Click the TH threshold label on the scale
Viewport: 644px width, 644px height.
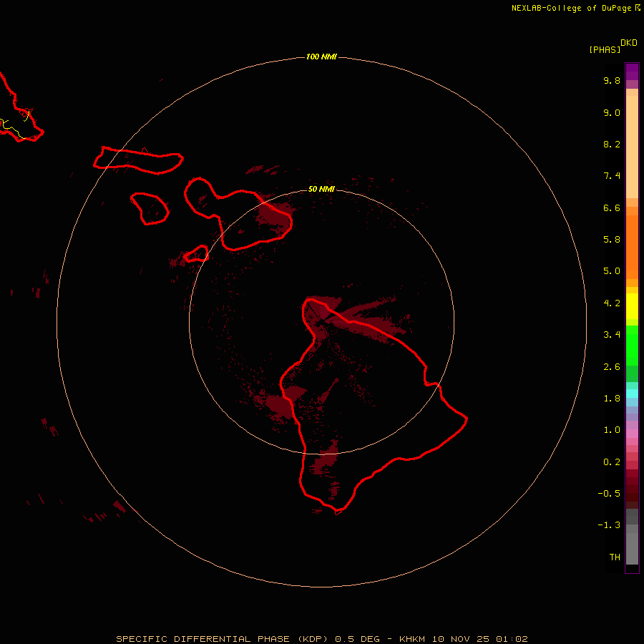pos(615,557)
